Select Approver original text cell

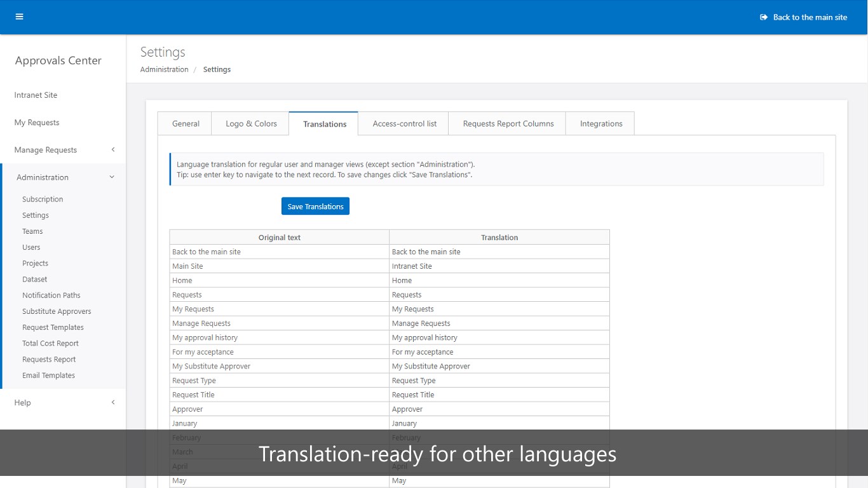[280, 409]
